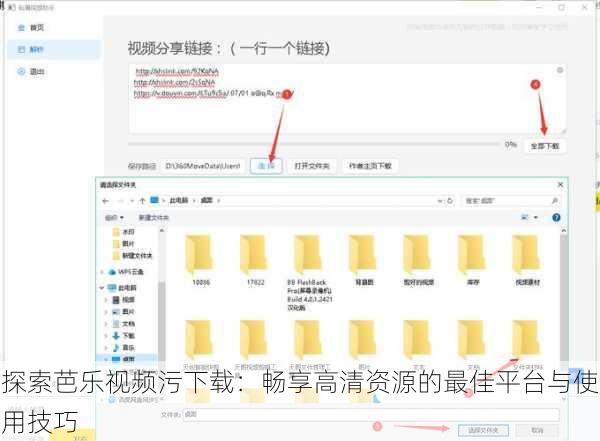Click 桌面 in the address bar
Viewport: 600px width, 441px height.
tap(207, 200)
